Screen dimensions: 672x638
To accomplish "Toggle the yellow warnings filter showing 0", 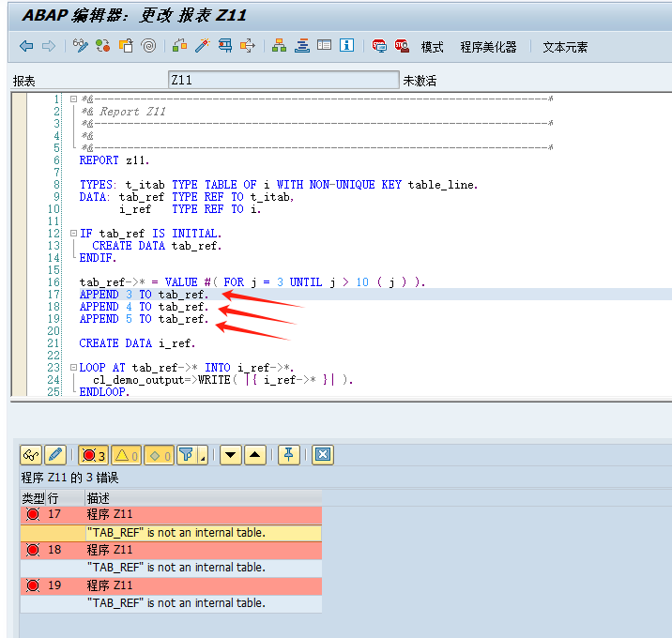I will pos(127,455).
